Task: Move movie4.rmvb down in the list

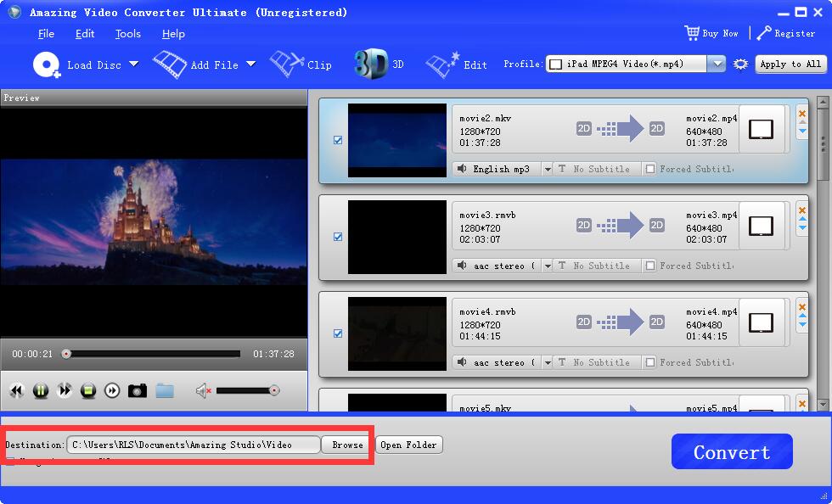Action: coord(802,324)
